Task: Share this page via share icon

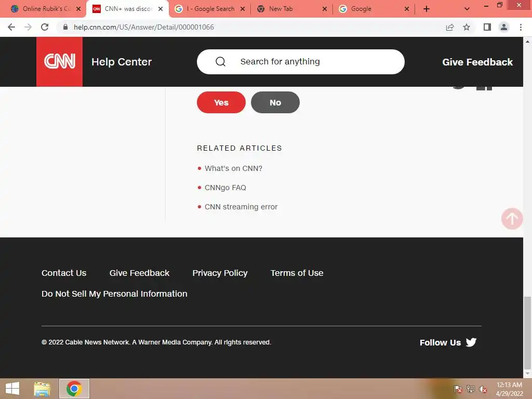Action: (450, 27)
